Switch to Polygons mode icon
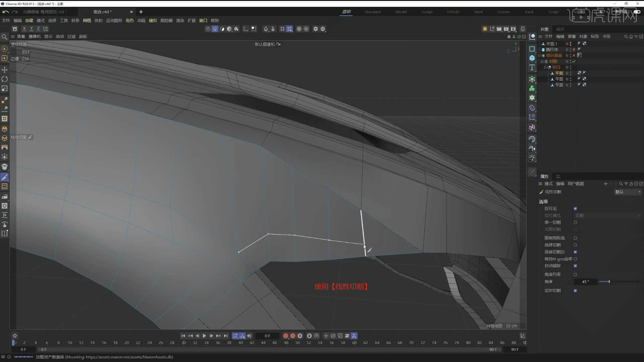This screenshot has height=362, width=644. [x=222, y=29]
